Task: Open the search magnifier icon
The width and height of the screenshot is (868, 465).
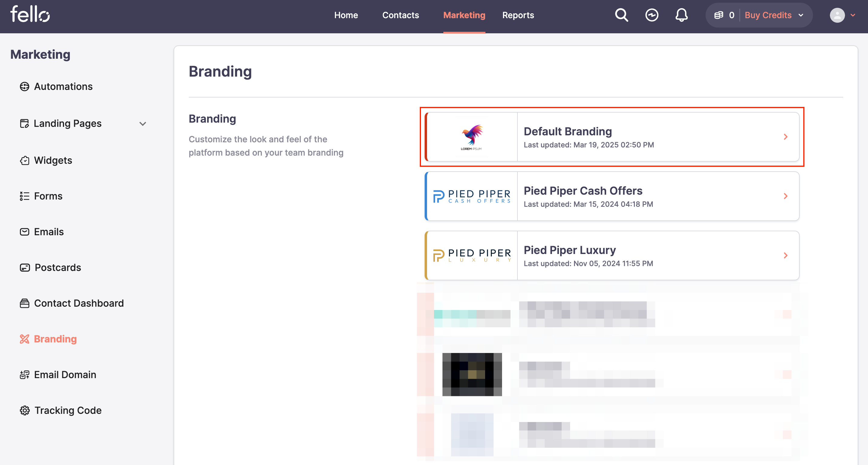Action: click(x=621, y=15)
